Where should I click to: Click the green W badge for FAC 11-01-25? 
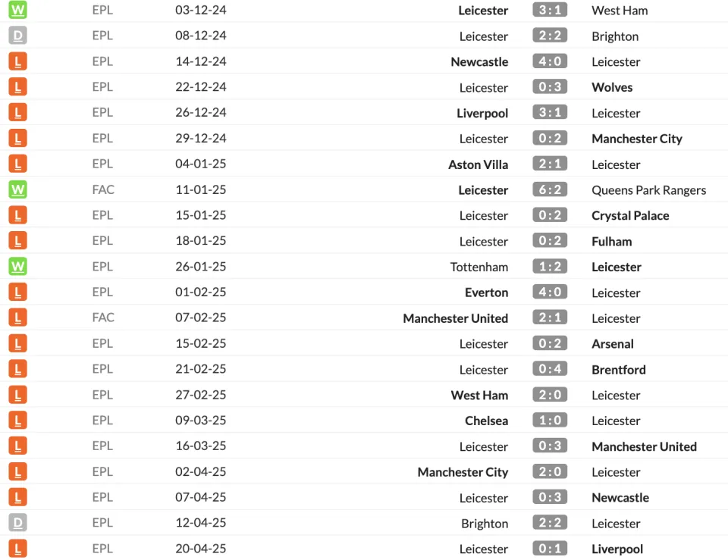pos(17,189)
